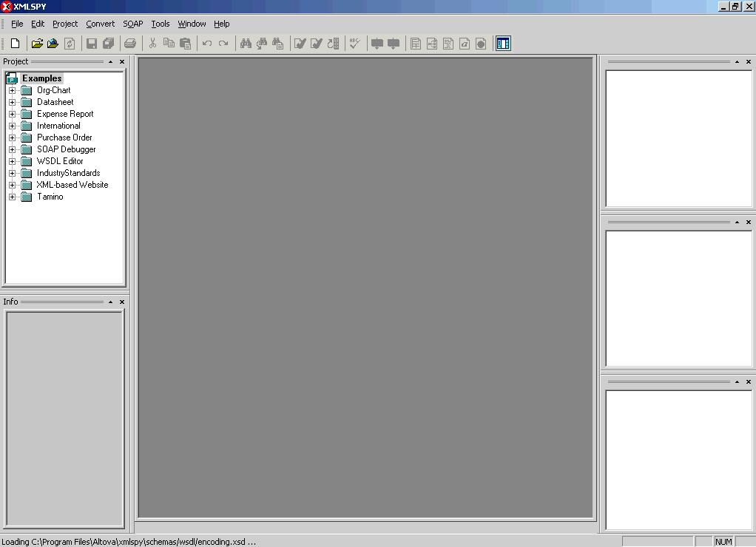The image size is (756, 547).
Task: Expand the Tamino folder
Action: pyautogui.click(x=12, y=197)
